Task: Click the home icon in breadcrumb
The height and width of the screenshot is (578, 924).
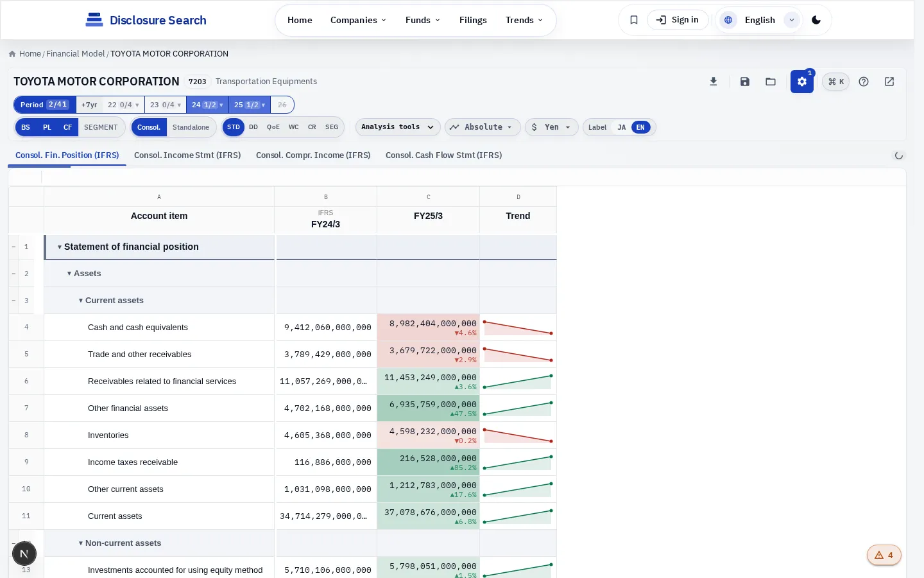Action: 12,54
